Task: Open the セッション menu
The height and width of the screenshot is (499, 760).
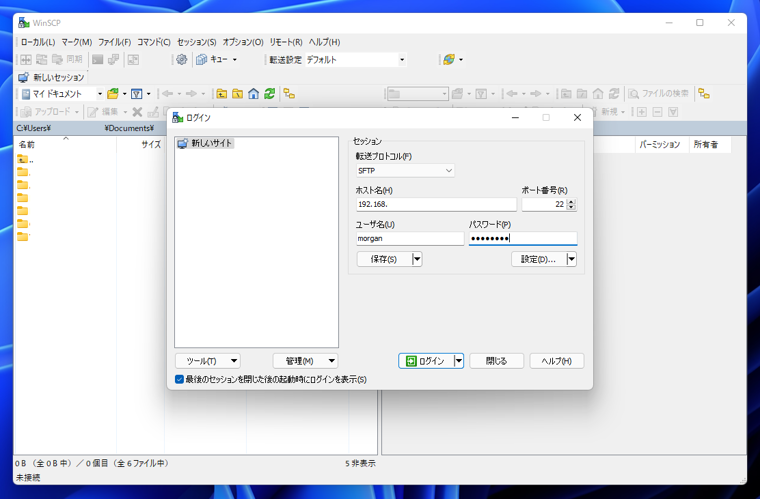Action: pyautogui.click(x=196, y=42)
